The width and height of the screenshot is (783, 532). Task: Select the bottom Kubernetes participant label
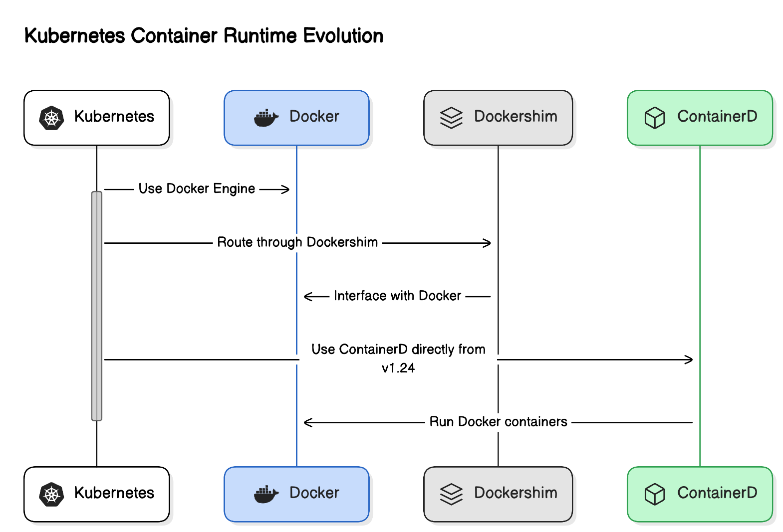[114, 493]
